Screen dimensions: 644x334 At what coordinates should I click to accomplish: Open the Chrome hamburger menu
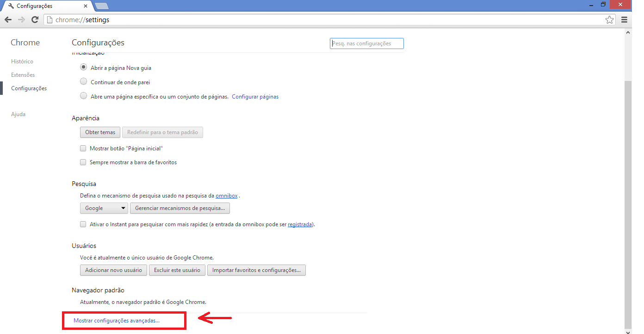point(624,20)
